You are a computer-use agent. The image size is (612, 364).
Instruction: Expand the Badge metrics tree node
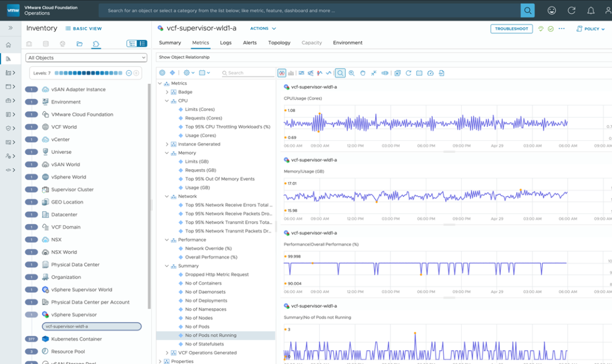[167, 92]
